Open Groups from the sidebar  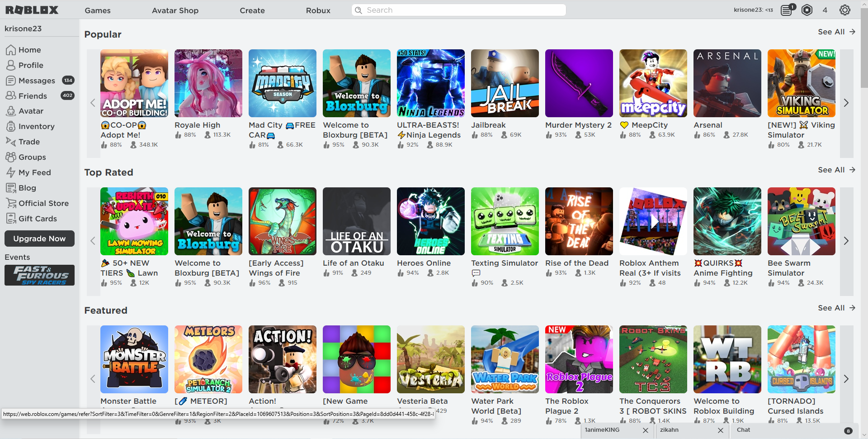26,157
